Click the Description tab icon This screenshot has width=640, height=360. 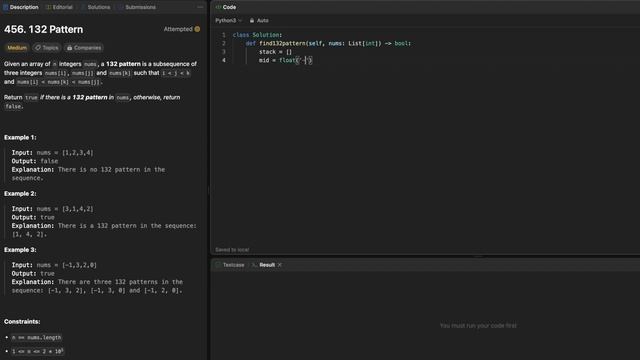pyautogui.click(x=6, y=7)
